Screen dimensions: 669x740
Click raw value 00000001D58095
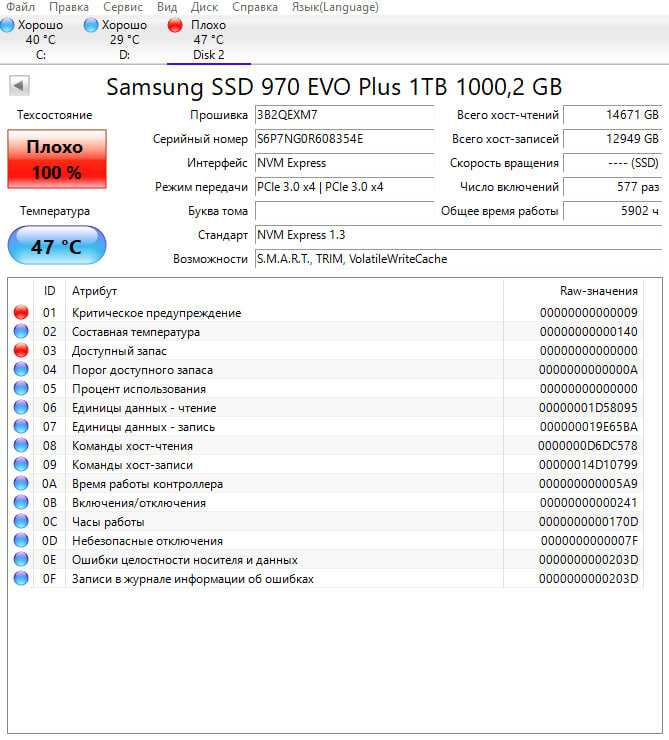(588, 408)
